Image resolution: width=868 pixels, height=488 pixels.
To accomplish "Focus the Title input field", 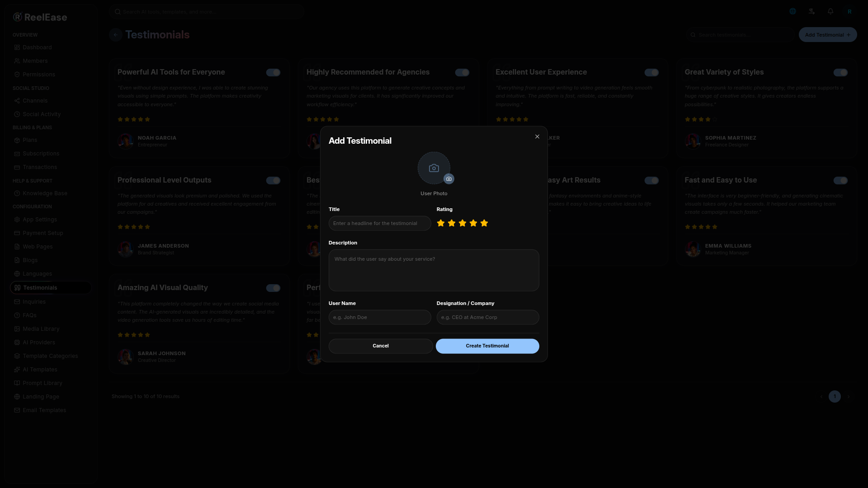I will 380,223.
